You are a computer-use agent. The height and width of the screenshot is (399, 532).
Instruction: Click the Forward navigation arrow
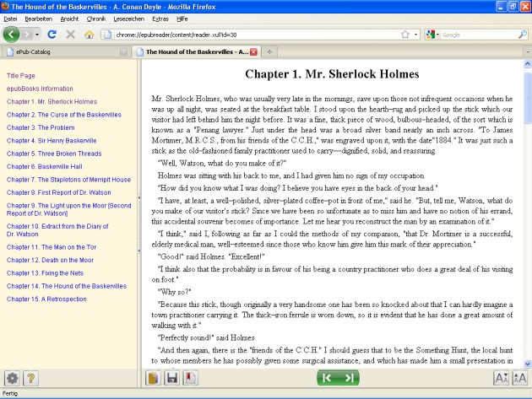pyautogui.click(x=27, y=35)
